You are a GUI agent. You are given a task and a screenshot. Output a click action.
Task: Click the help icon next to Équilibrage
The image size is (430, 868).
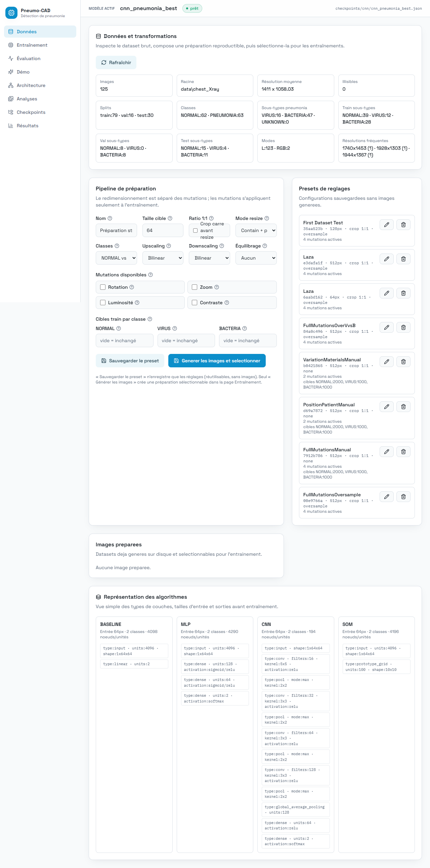tap(264, 246)
